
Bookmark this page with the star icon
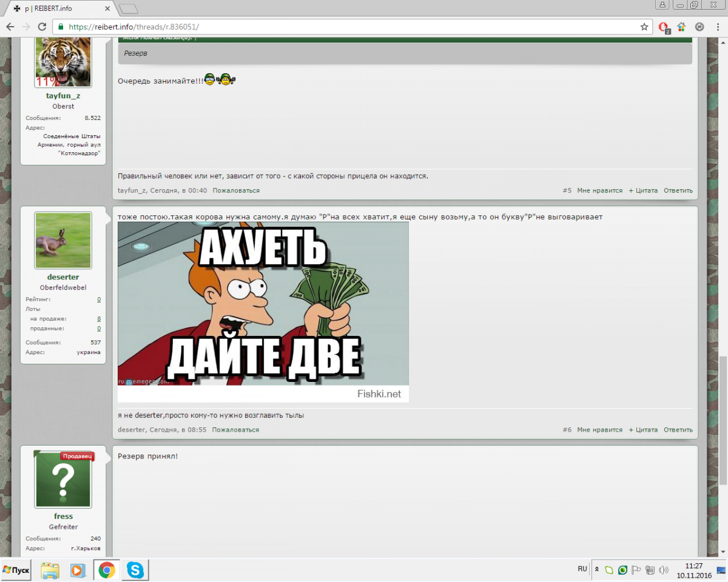click(644, 27)
